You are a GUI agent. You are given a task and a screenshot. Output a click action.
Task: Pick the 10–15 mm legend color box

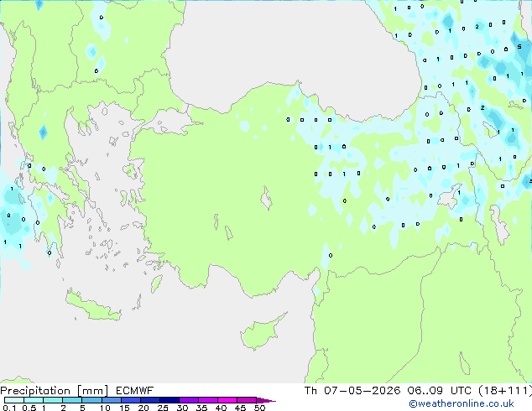tap(111, 400)
